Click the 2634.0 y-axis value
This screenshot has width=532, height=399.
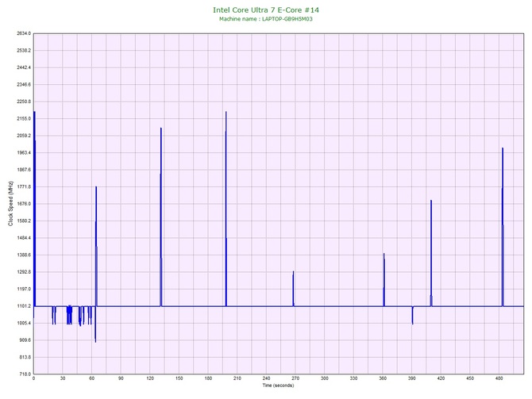24,33
